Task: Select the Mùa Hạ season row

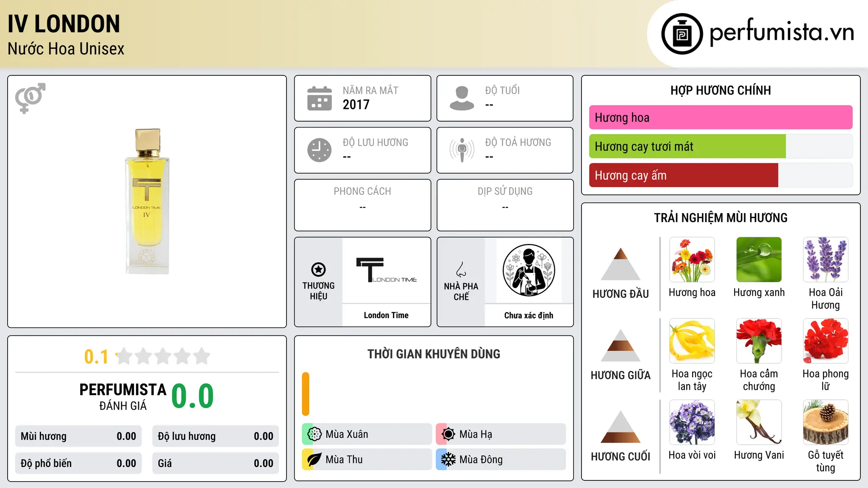Action: pos(501,434)
